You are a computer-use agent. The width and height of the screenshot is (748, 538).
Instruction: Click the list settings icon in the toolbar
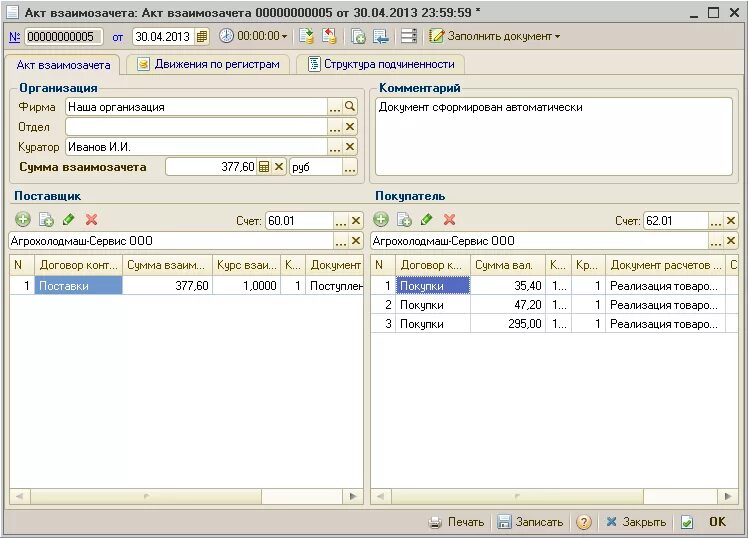(409, 36)
